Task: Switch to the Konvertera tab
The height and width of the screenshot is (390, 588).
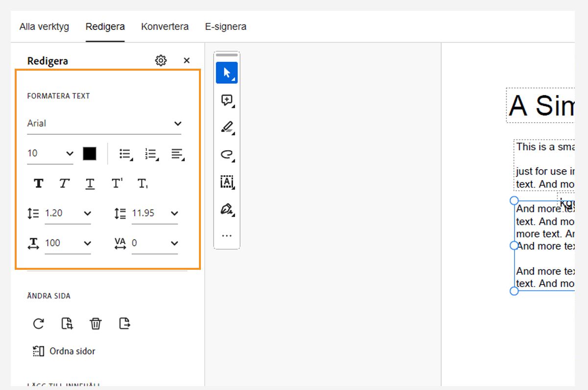Action: pyautogui.click(x=165, y=26)
